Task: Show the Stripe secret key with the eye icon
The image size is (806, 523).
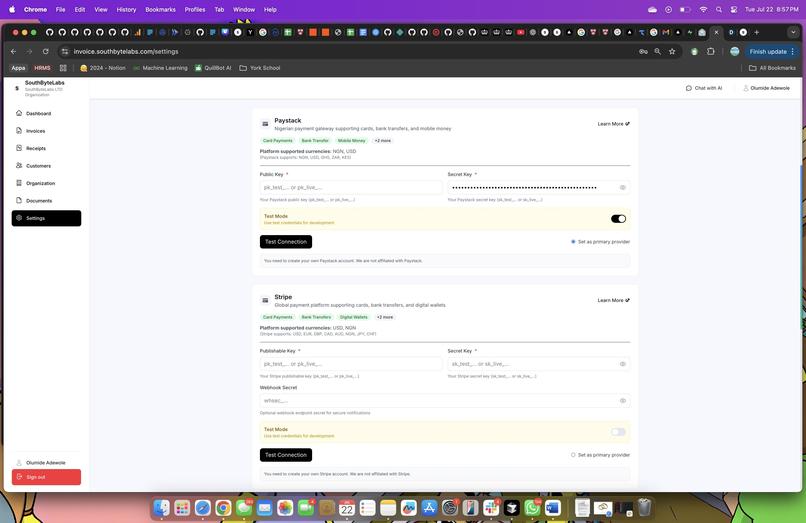Action: tap(622, 364)
